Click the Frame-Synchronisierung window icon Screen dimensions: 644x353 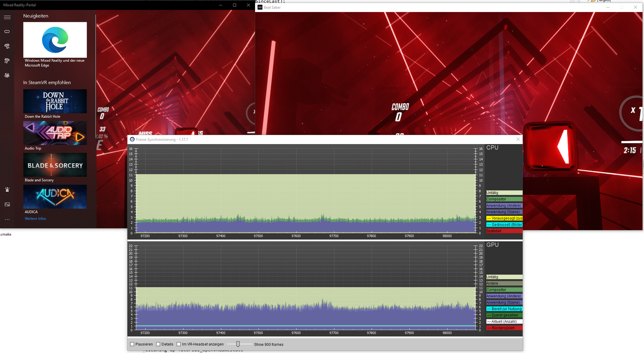(132, 139)
